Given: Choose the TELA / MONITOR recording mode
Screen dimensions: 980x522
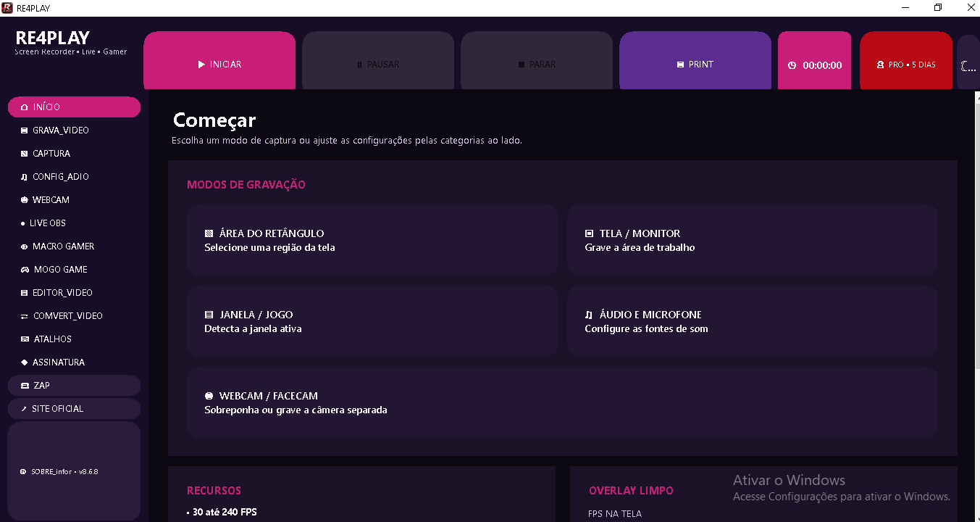Looking at the screenshot, I should (753, 240).
